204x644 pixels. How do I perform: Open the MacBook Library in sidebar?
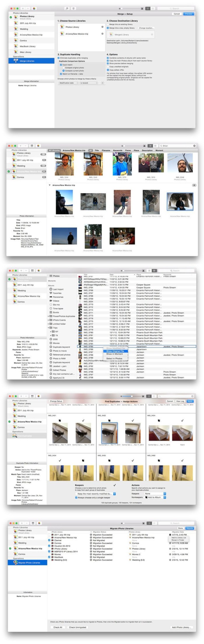[x=27, y=46]
